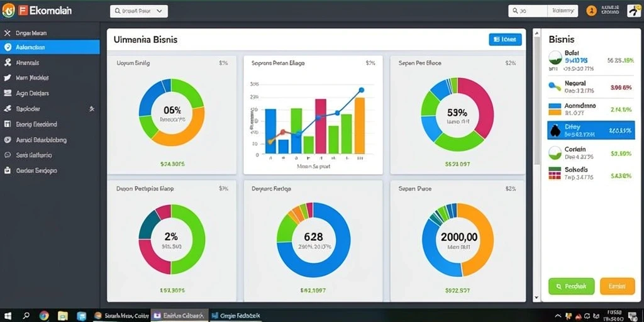The image size is (644, 322).
Task: Click the blue button in Uimenira Bisnis header
Action: click(x=505, y=40)
